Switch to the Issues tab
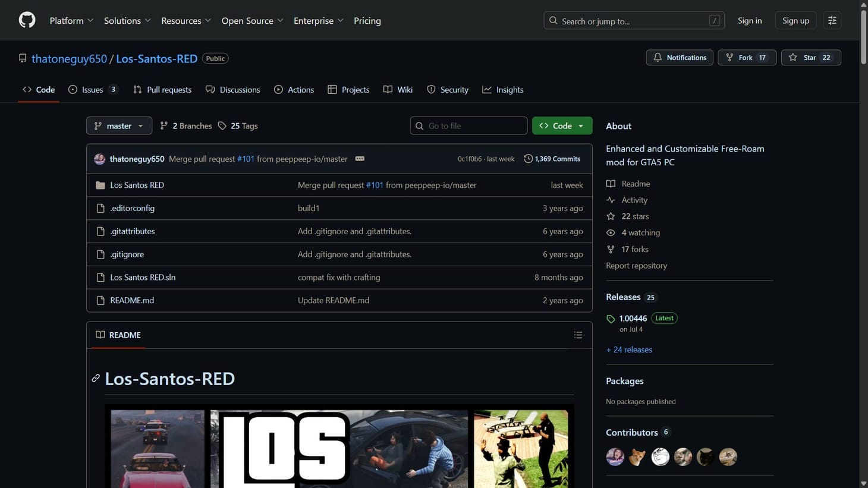The width and height of the screenshot is (868, 488). click(92, 89)
